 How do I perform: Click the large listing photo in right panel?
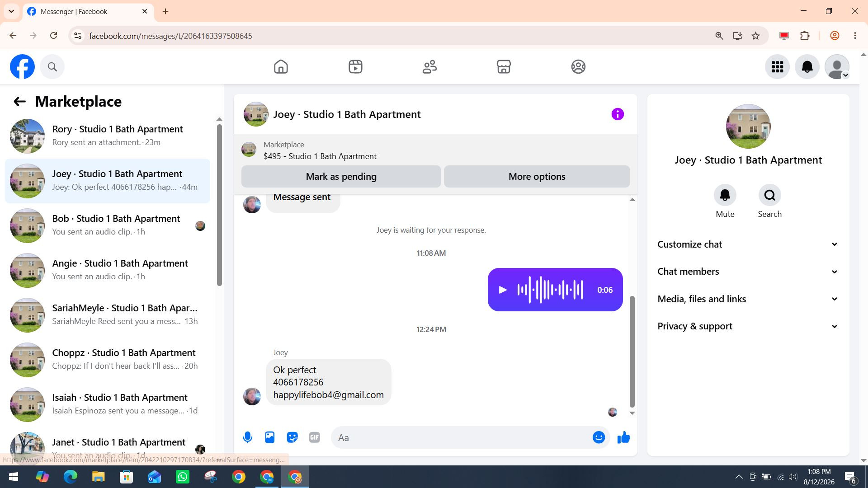click(748, 127)
